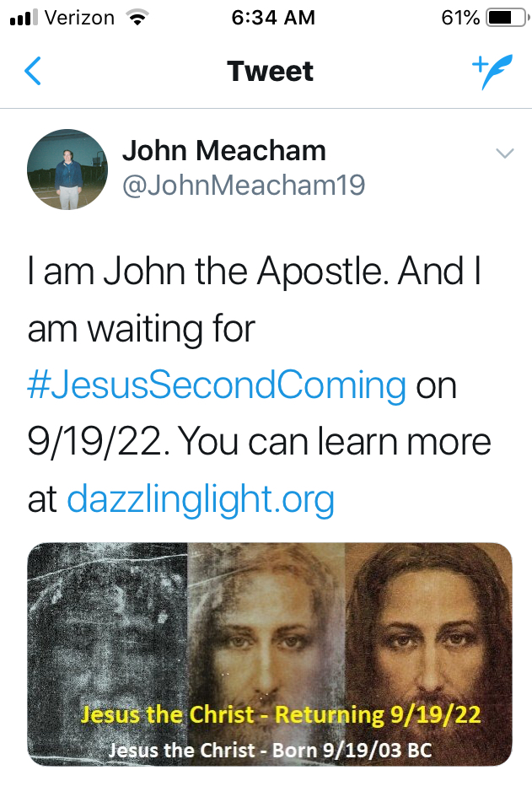This screenshot has width=532, height=786.
Task: Go back using the left chevron
Action: pos(32,72)
